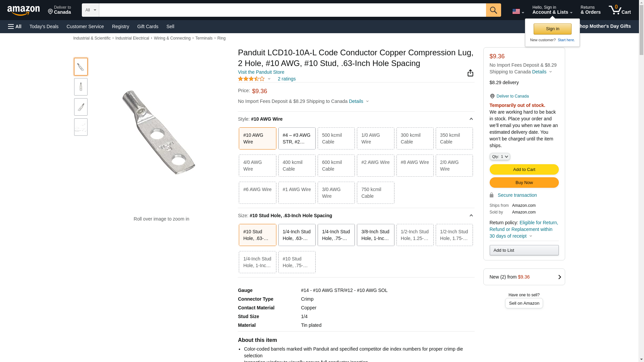Image resolution: width=644 pixels, height=362 pixels.
Task: Collapse the Style options section
Action: tap(471, 119)
